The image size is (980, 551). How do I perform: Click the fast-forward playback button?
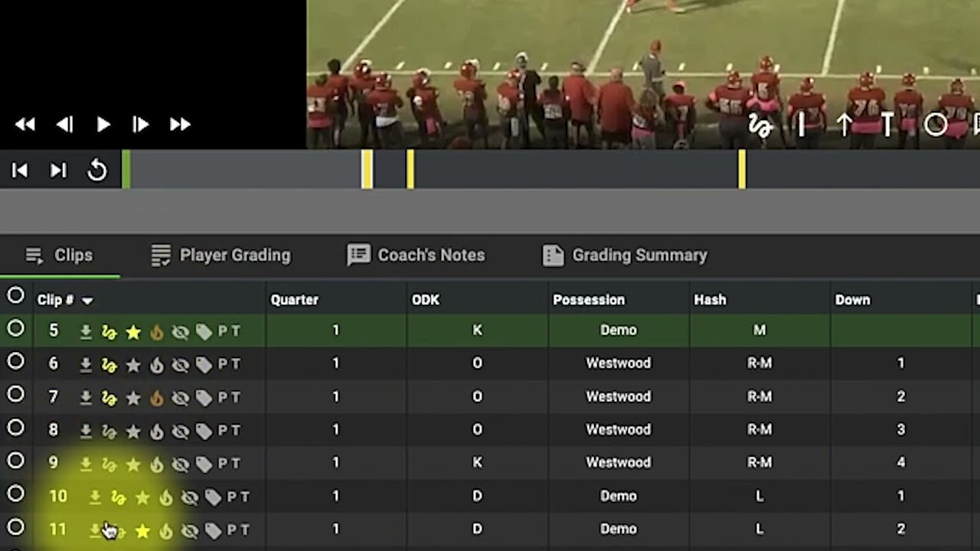181,124
